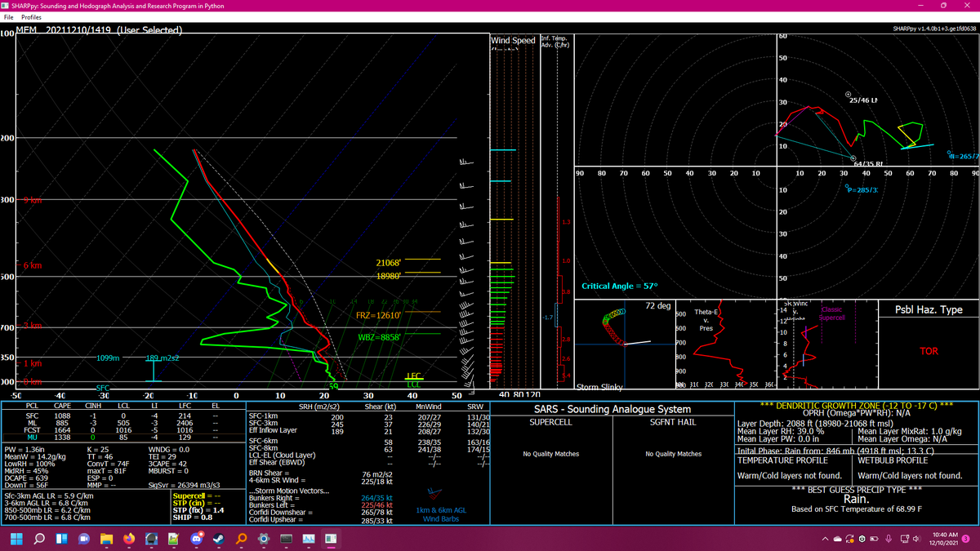Click the Rain. best guess precip type
This screenshot has width=980, height=551.
pos(856,499)
